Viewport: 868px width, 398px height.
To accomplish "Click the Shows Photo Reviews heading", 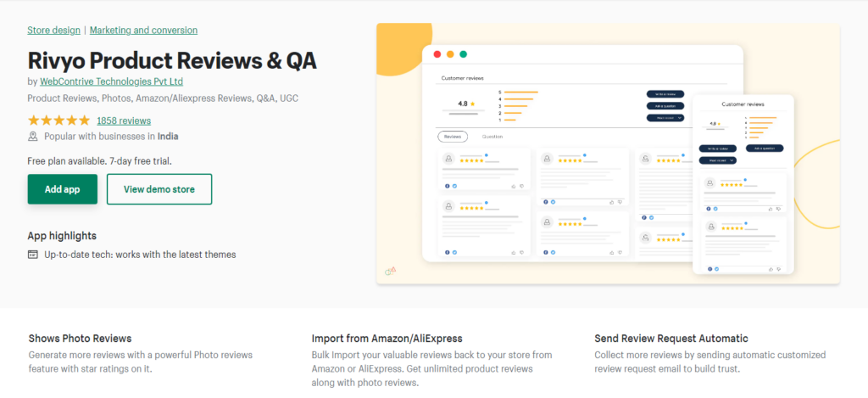I will click(x=81, y=338).
